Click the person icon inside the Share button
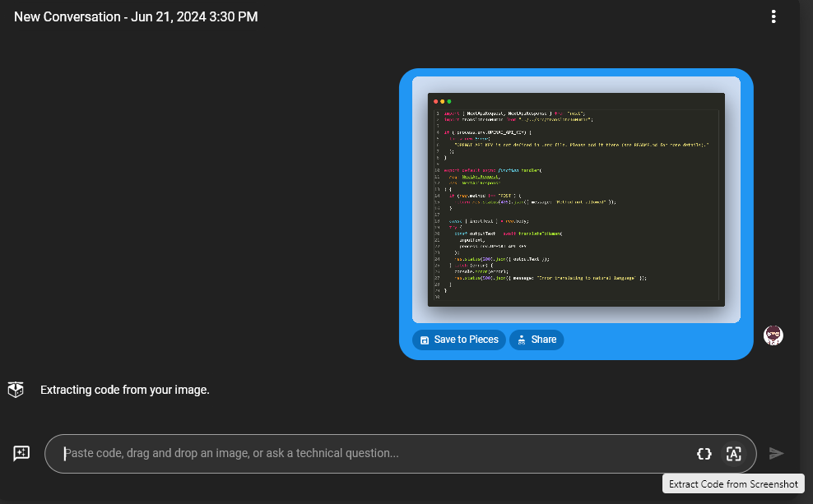 [x=522, y=340]
